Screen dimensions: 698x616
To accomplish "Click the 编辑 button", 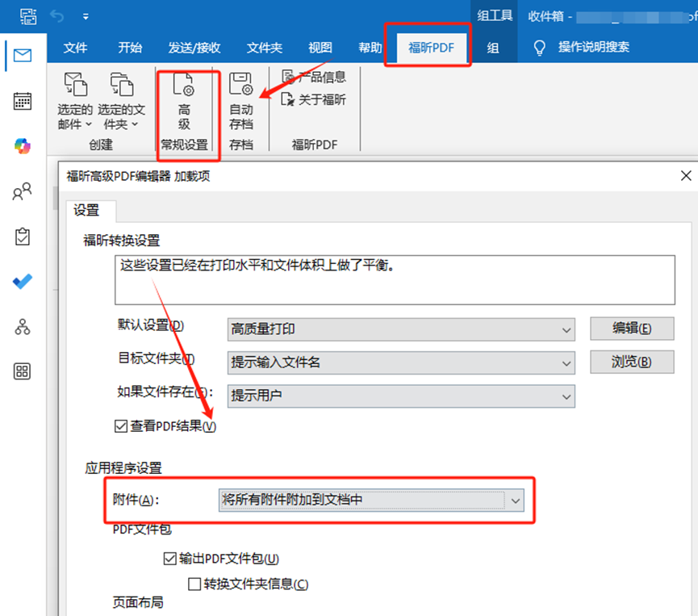I will 631,328.
